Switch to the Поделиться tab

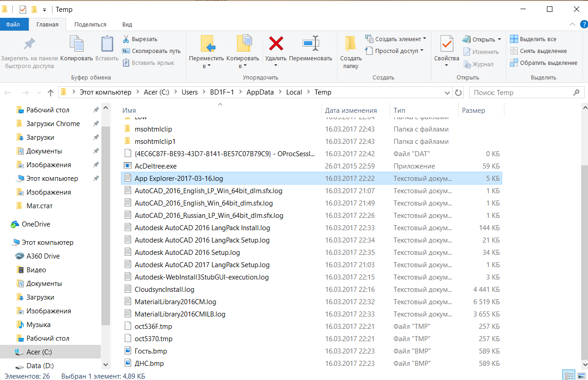[90, 25]
